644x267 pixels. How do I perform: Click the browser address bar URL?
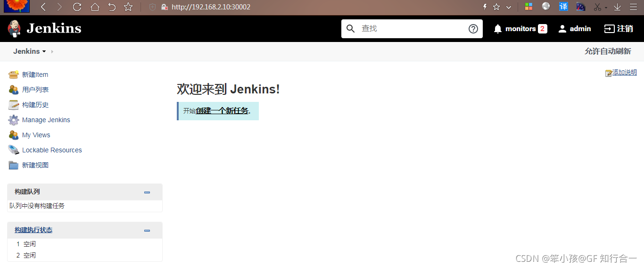coord(211,7)
